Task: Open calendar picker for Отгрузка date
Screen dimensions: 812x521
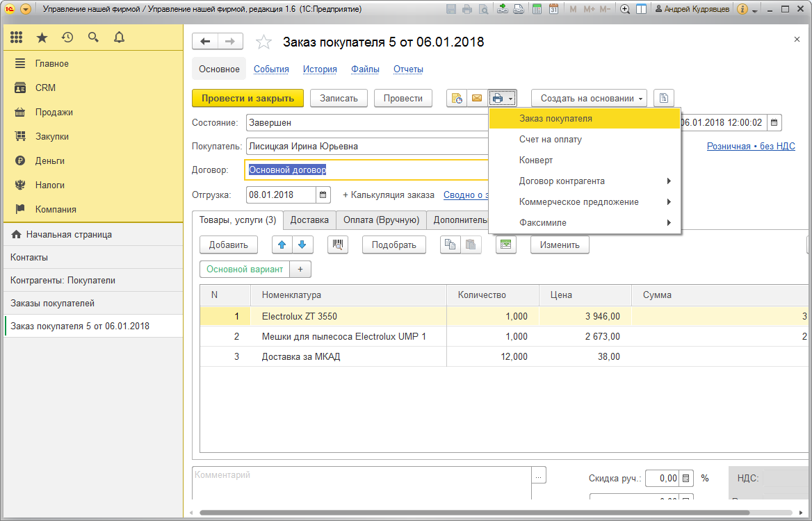Action: pyautogui.click(x=323, y=195)
